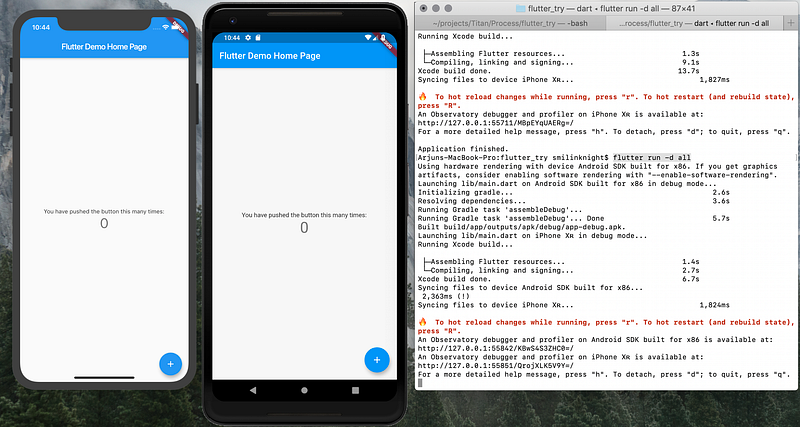
Task: Click the Wi-Fi icon in the iPhone status bar
Action: [x=165, y=27]
